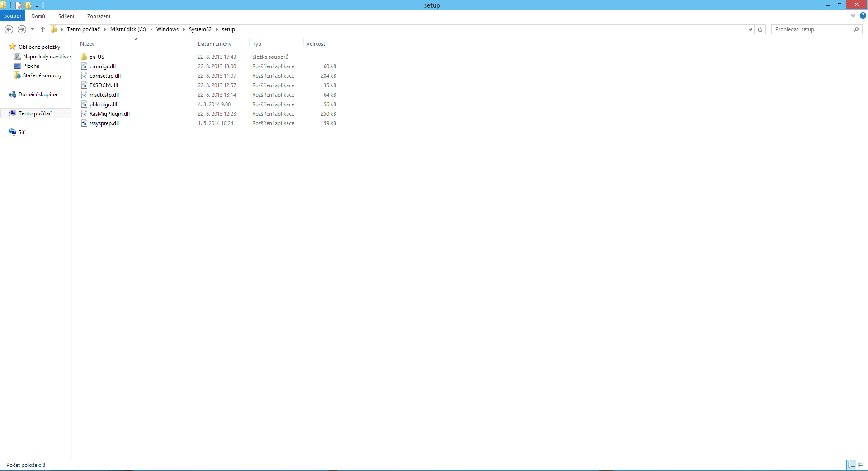Image resolution: width=868 pixels, height=471 pixels.
Task: Select the msdtcstp.dll file name
Action: pyautogui.click(x=104, y=95)
